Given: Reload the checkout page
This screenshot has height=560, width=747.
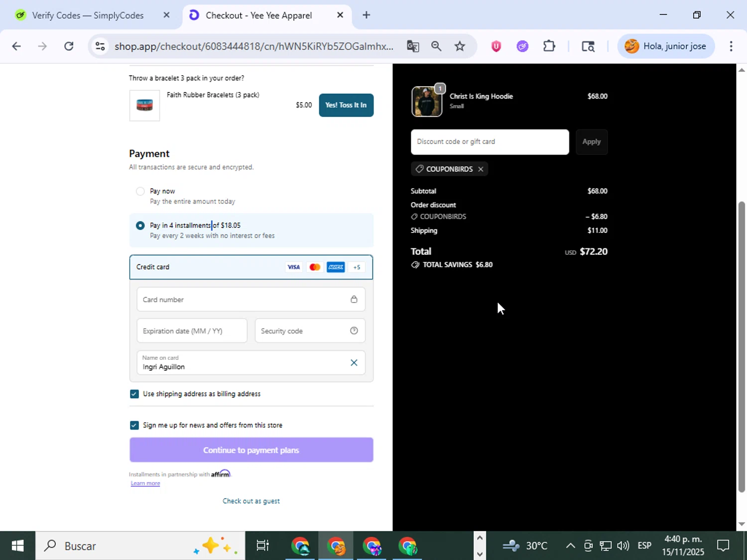Looking at the screenshot, I should pyautogui.click(x=69, y=46).
